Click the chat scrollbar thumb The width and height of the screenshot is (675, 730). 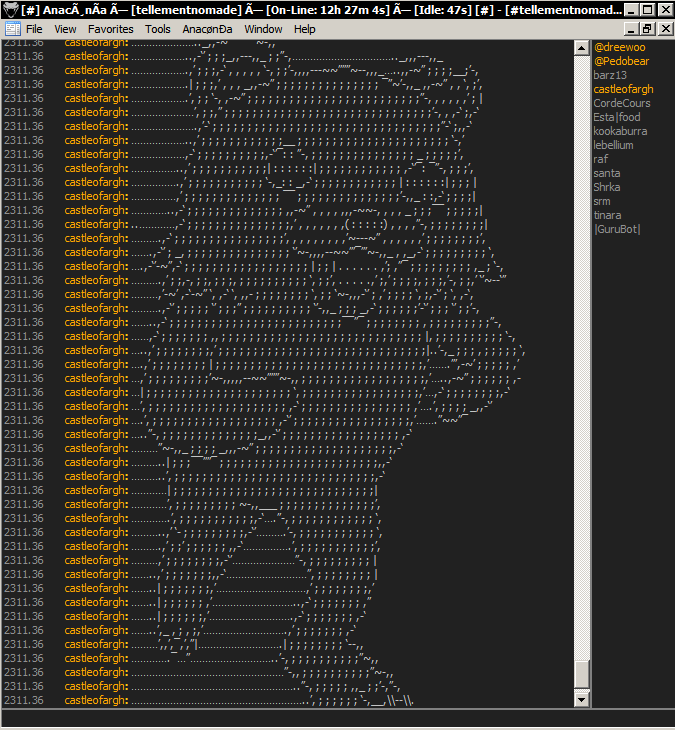pos(582,674)
